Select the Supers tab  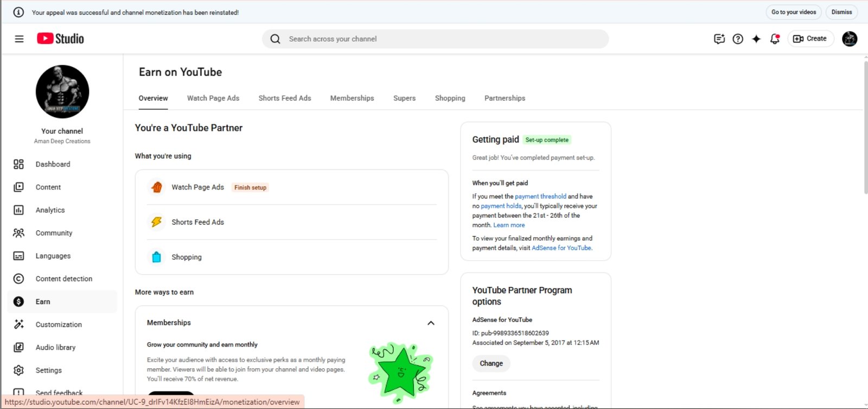[404, 98]
